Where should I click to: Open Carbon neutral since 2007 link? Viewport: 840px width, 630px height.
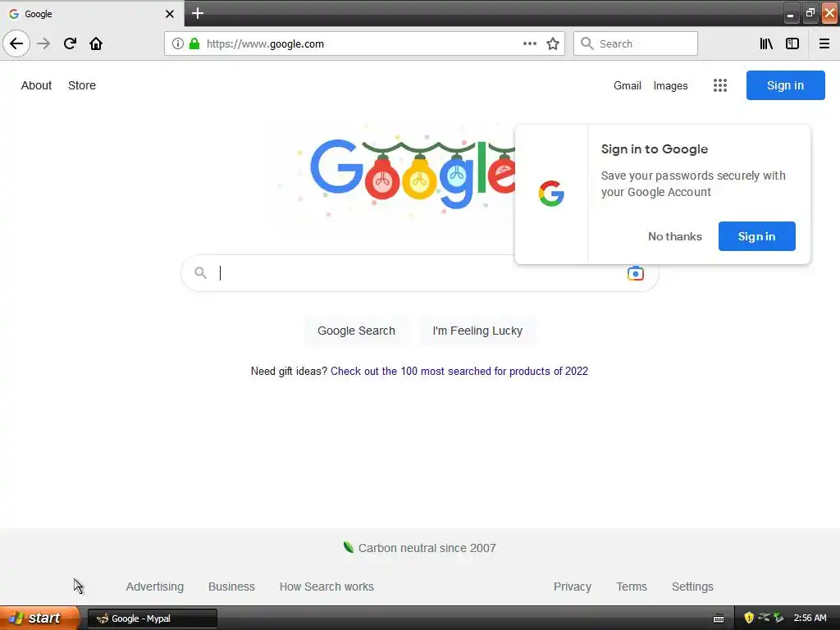click(427, 548)
